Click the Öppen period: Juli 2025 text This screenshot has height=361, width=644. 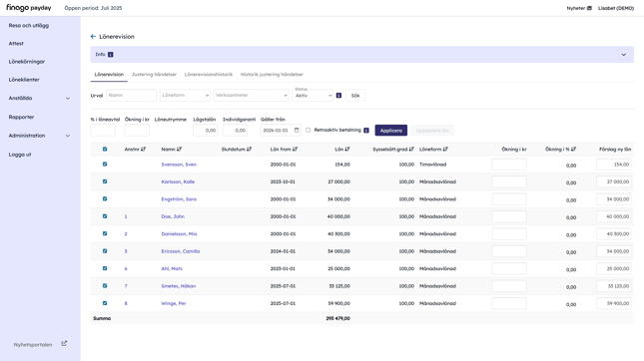point(93,8)
